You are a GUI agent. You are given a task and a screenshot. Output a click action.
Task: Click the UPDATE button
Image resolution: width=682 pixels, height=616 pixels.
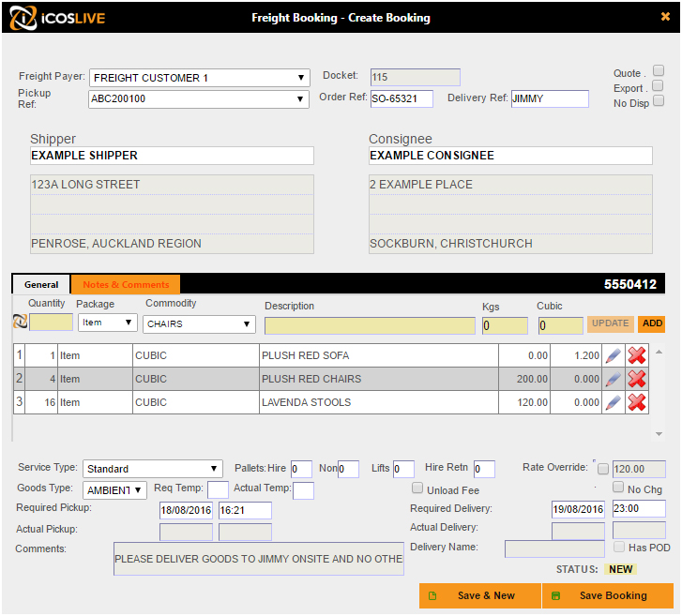tap(610, 323)
